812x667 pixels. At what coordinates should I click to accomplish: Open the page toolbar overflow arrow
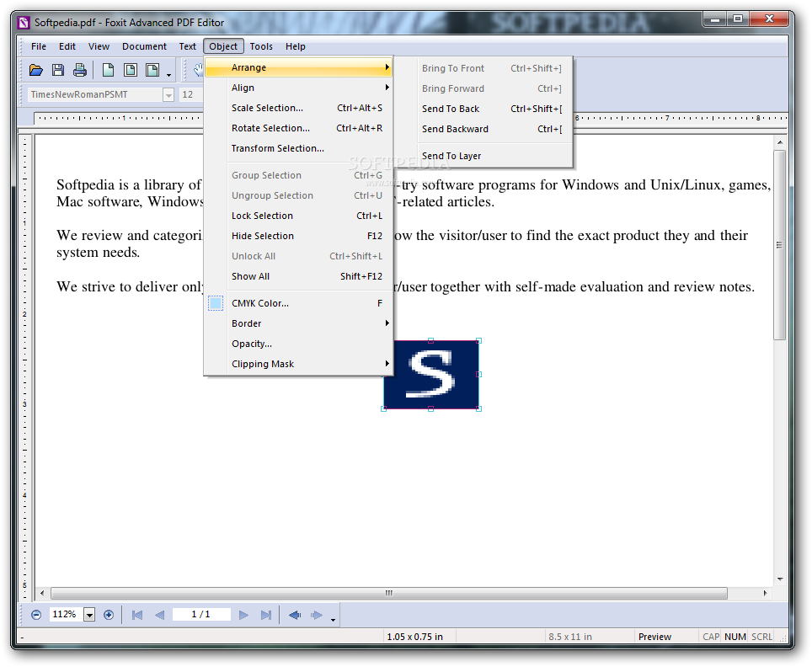tap(168, 75)
